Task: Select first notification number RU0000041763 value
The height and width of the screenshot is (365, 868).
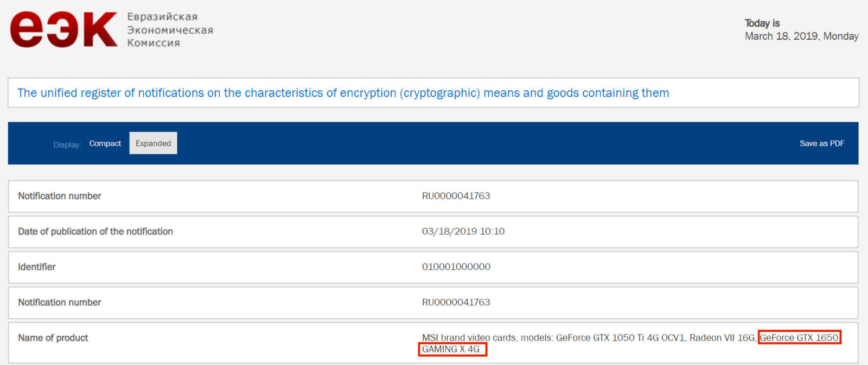Action: tap(456, 196)
